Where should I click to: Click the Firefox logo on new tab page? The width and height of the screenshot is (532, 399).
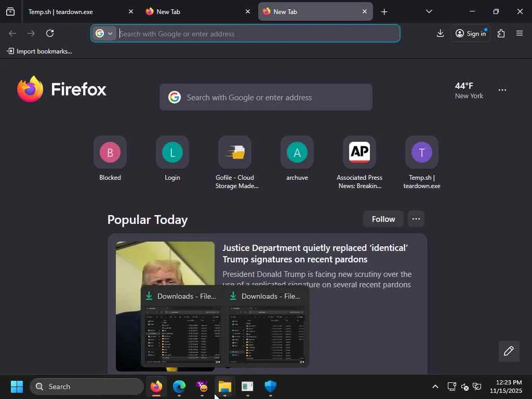point(61,89)
